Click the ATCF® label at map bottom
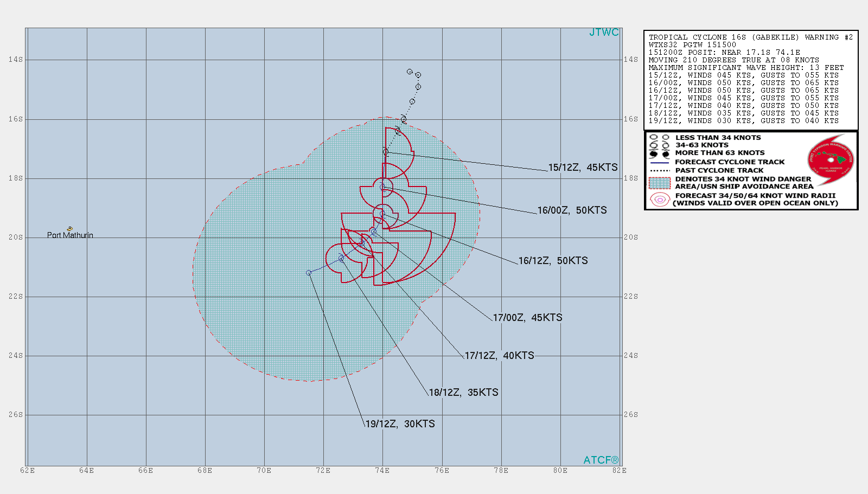Viewport: 868px width, 494px height. click(601, 460)
